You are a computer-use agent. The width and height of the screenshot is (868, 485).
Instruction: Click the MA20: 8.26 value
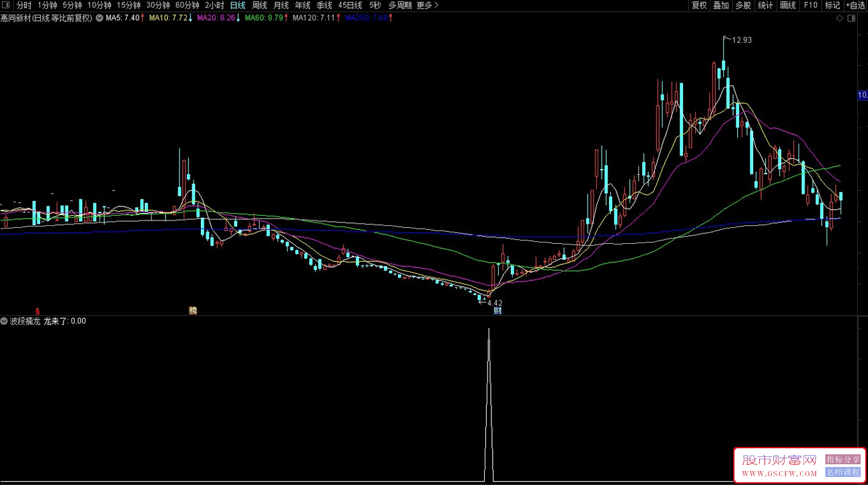[x=216, y=18]
